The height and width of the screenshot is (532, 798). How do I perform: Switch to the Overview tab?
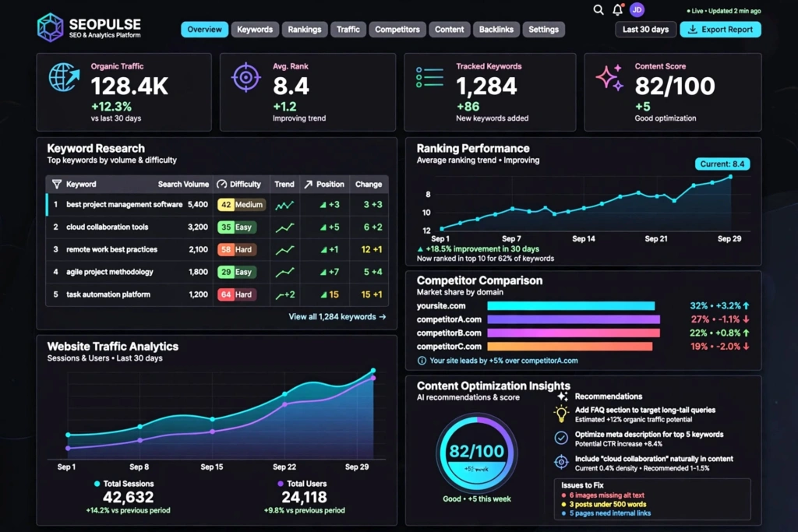pyautogui.click(x=204, y=30)
